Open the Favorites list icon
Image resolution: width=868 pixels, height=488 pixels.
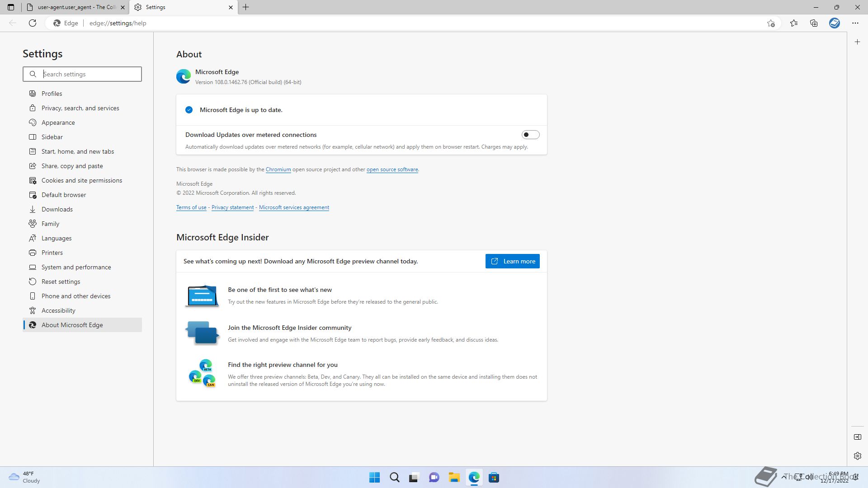[x=794, y=23]
